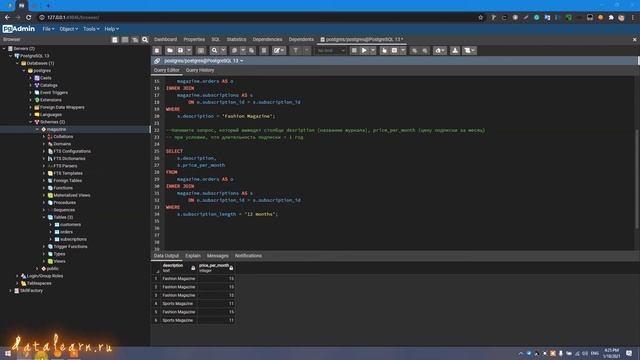Collapse the Tables (3) tree node
This screenshot has height=360, width=640.
click(x=44, y=218)
